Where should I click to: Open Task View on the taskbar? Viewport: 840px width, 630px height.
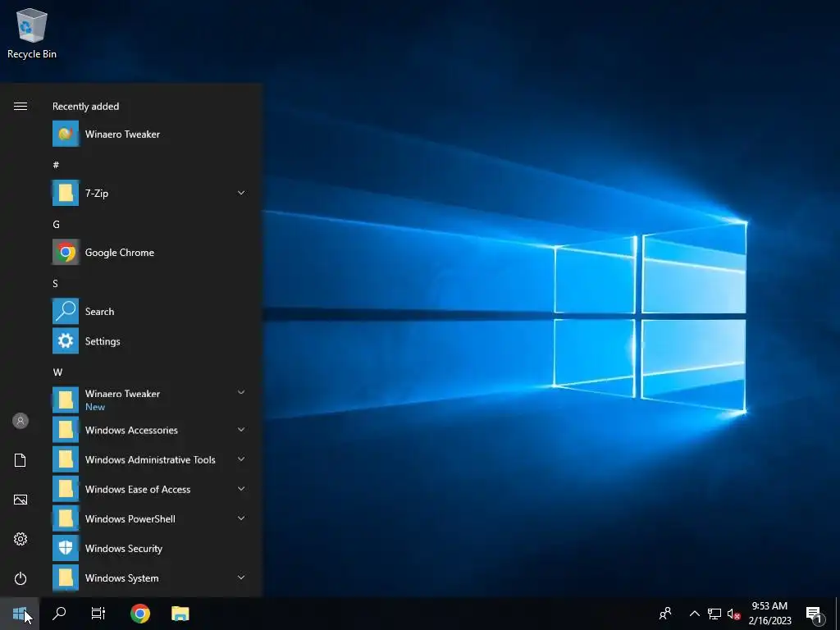click(98, 614)
